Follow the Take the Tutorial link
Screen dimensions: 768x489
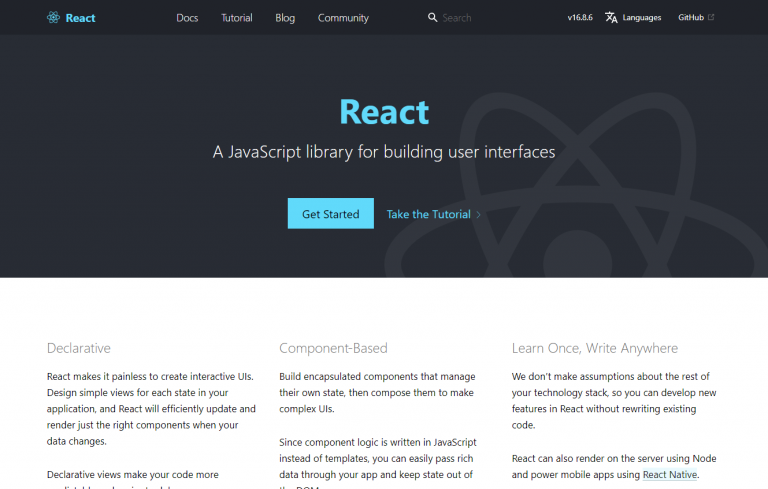[428, 214]
